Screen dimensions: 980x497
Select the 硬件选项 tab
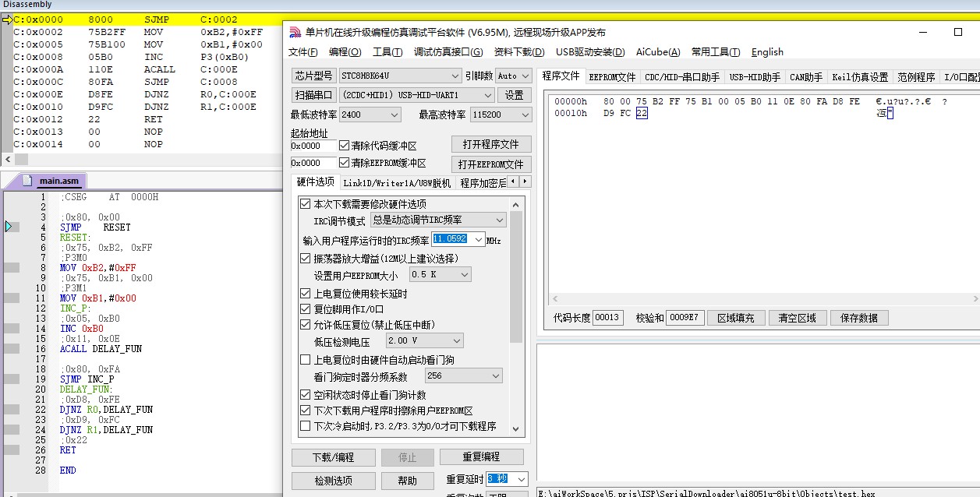point(316,182)
